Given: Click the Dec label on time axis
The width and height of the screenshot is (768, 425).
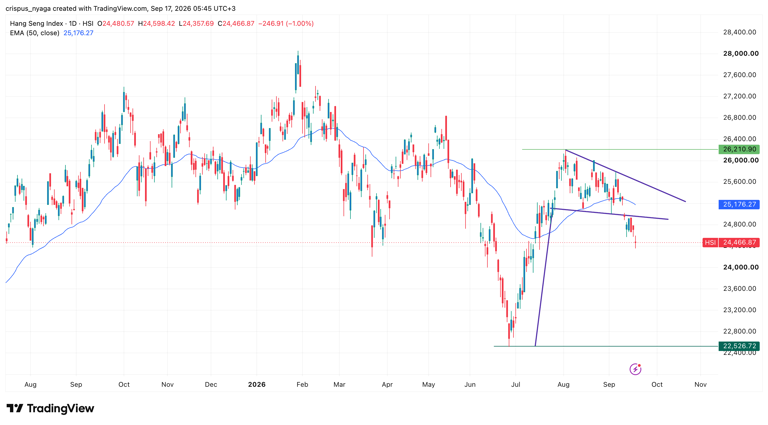Looking at the screenshot, I should pos(211,384).
